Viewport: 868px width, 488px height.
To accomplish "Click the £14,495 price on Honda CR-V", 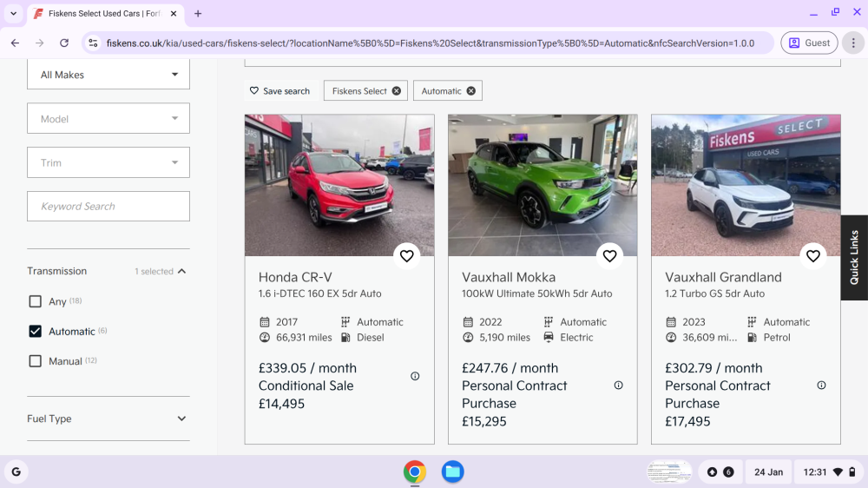I will tap(281, 404).
